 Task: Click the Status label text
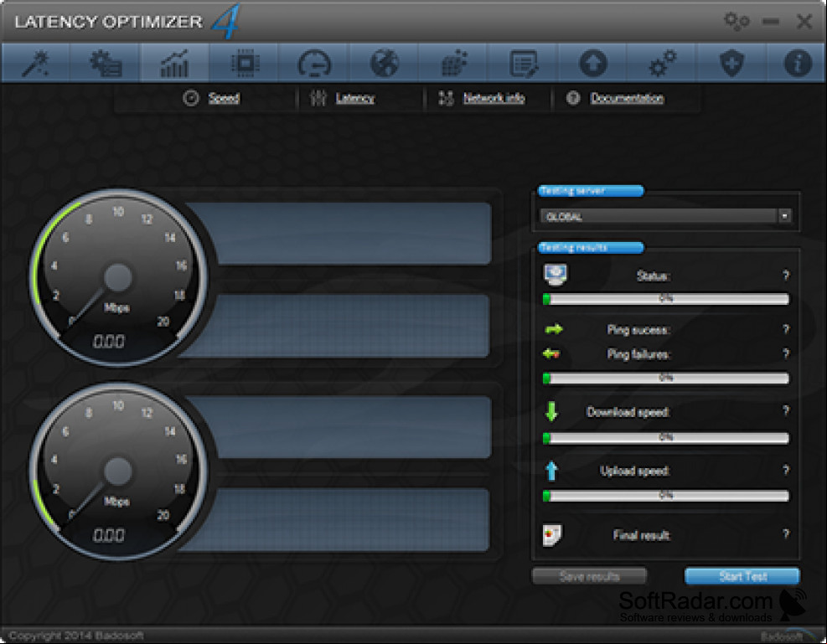(653, 276)
